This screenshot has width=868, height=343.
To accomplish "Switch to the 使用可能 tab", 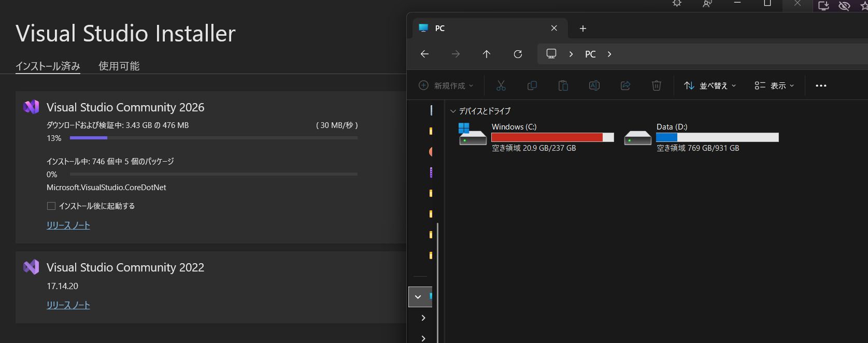I will pos(119,66).
